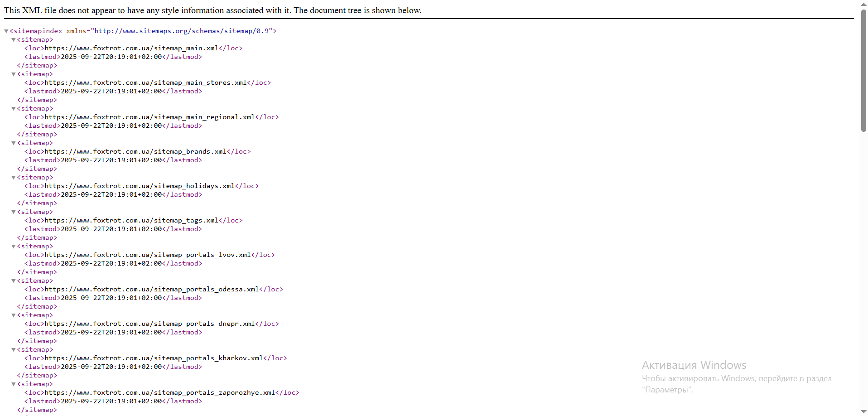Click the 'This XML file does not appear' notice

pyautogui.click(x=213, y=10)
